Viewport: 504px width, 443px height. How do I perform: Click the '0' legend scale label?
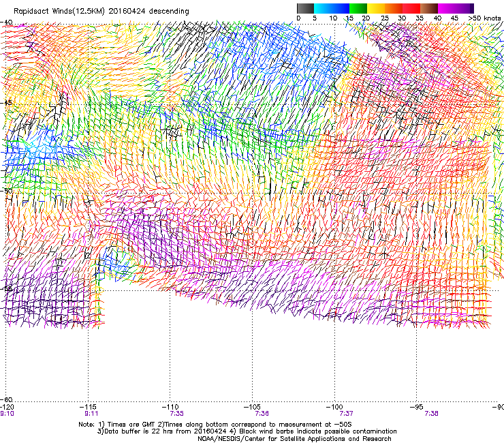298,18
